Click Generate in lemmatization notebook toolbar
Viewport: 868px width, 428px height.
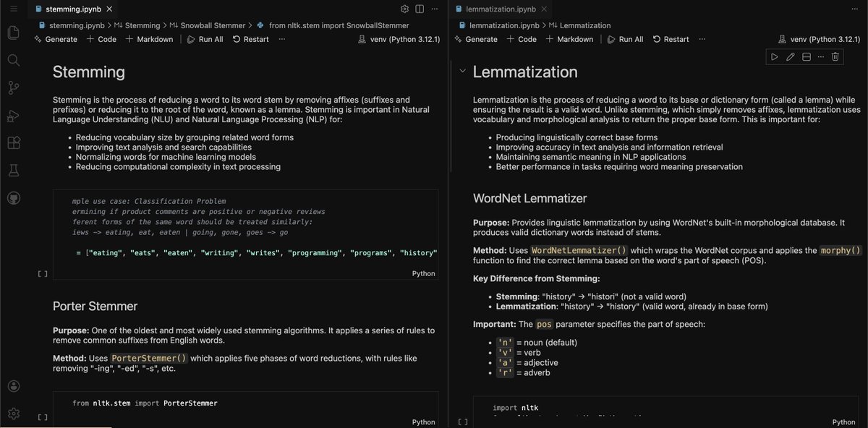[x=475, y=39]
